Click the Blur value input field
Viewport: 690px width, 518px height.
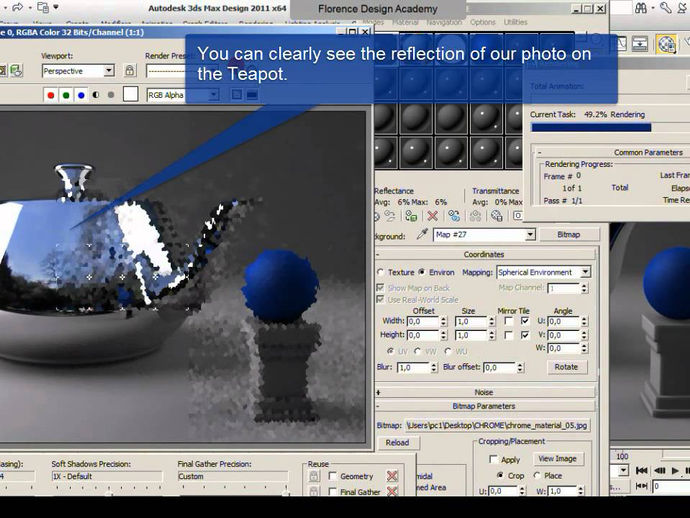click(x=414, y=367)
